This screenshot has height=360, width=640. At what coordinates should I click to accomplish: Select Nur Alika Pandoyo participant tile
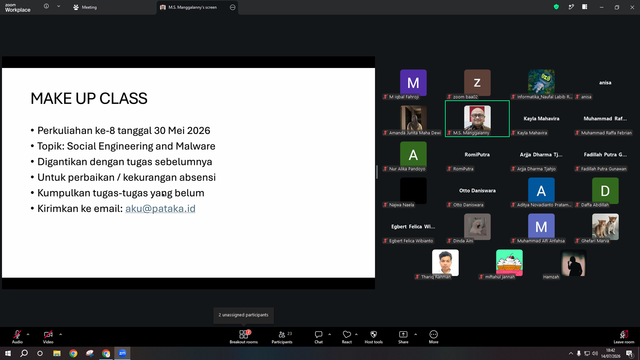(x=413, y=156)
